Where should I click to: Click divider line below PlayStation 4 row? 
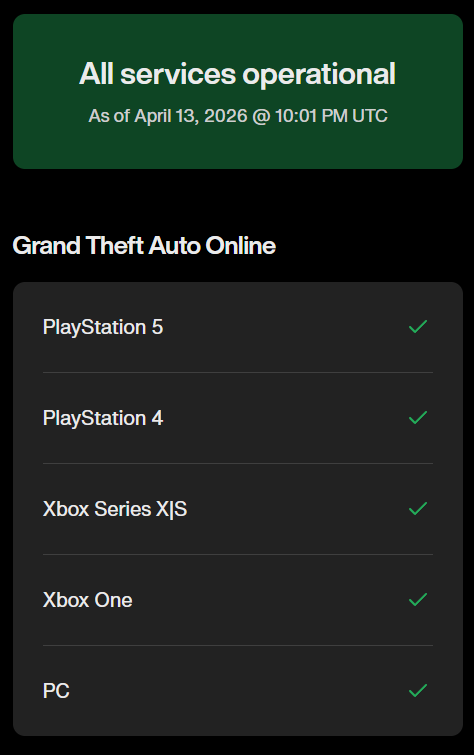(238, 463)
